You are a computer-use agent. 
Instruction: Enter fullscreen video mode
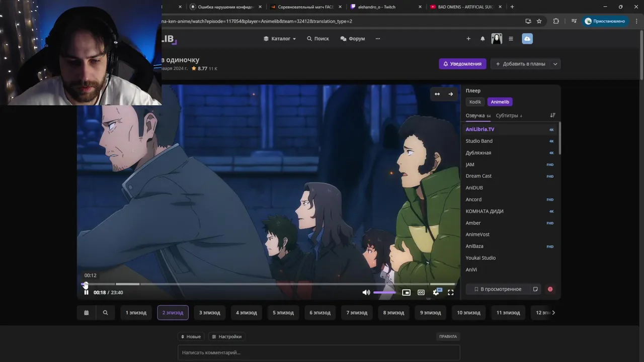coord(451,292)
